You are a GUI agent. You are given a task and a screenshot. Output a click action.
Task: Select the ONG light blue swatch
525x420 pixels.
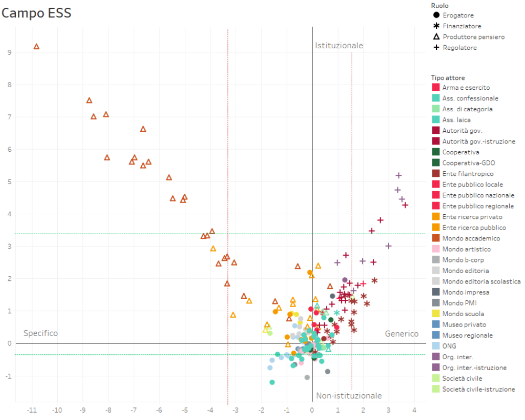(435, 346)
